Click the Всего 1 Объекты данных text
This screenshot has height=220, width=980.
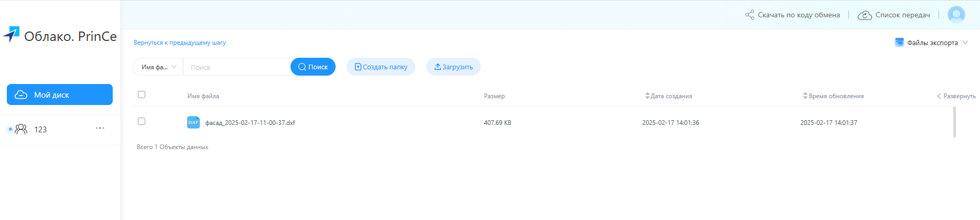click(x=173, y=147)
